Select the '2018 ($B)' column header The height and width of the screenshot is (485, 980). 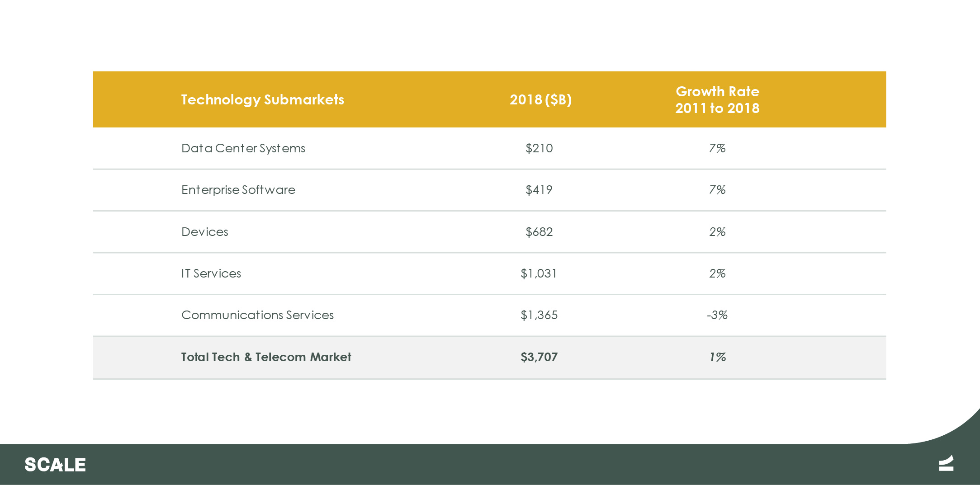540,100
